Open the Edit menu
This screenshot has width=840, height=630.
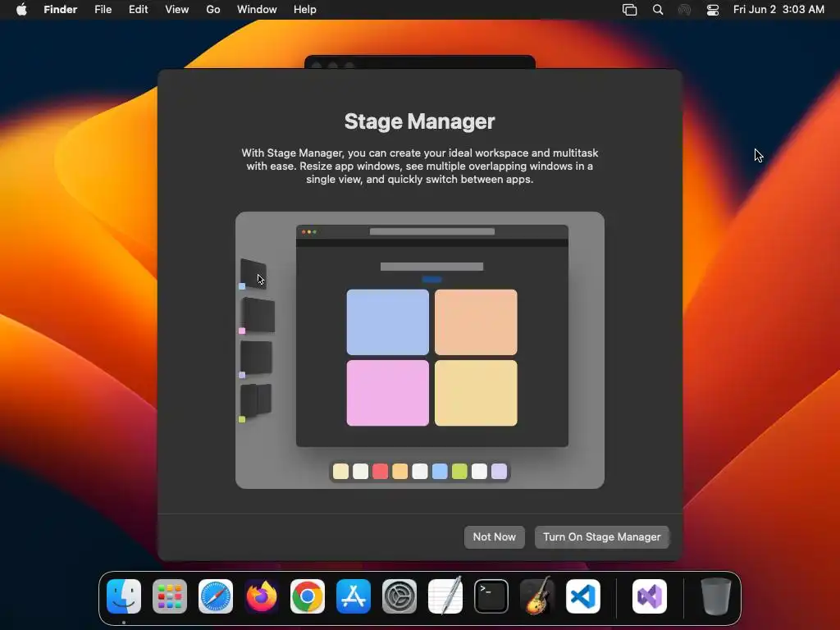click(138, 10)
